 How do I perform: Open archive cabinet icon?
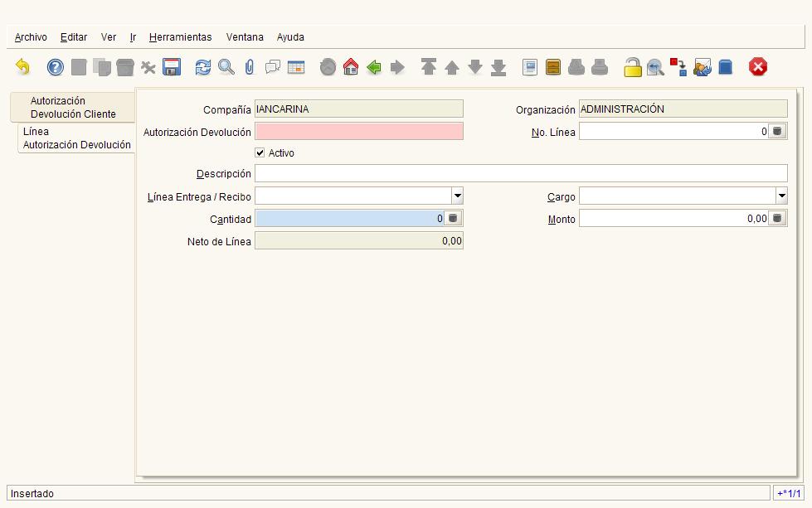click(553, 67)
